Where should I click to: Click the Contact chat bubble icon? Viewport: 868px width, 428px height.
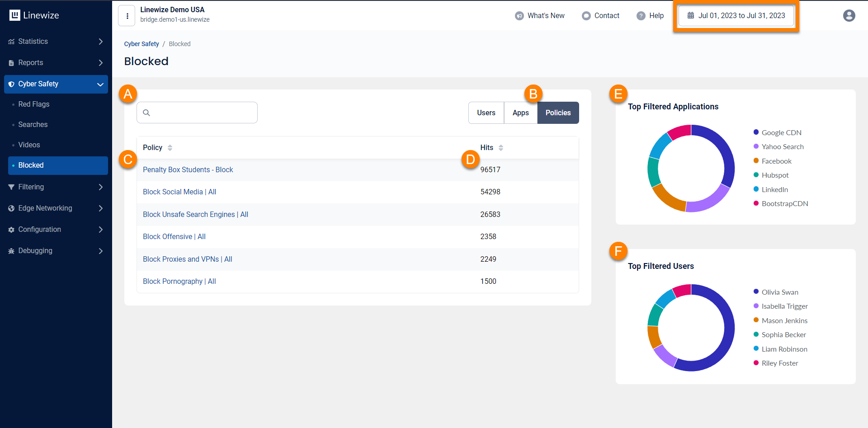586,16
